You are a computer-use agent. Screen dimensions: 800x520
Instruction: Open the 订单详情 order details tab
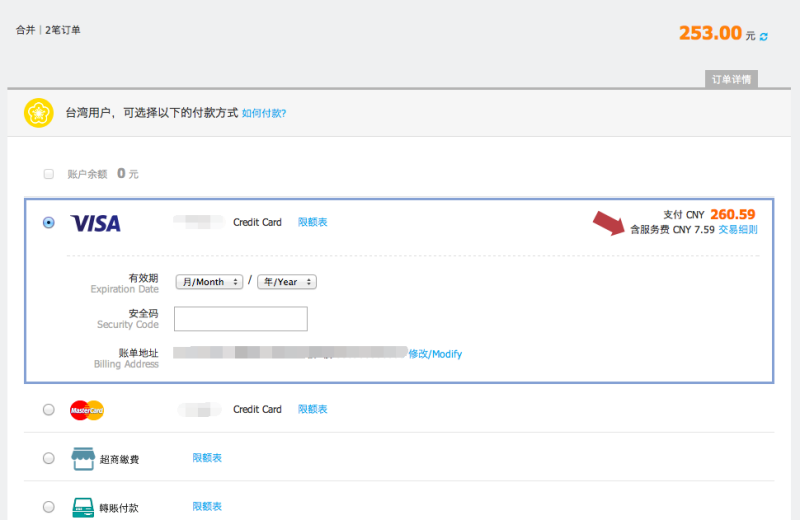[x=731, y=79]
